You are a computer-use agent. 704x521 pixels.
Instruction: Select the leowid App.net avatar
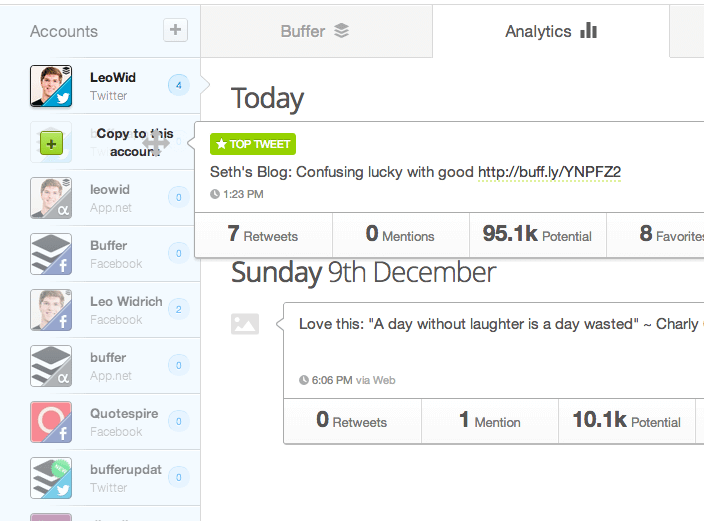click(x=50, y=198)
